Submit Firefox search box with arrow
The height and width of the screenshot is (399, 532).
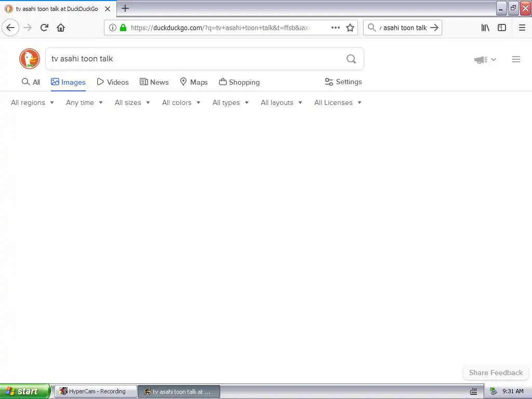click(x=434, y=28)
